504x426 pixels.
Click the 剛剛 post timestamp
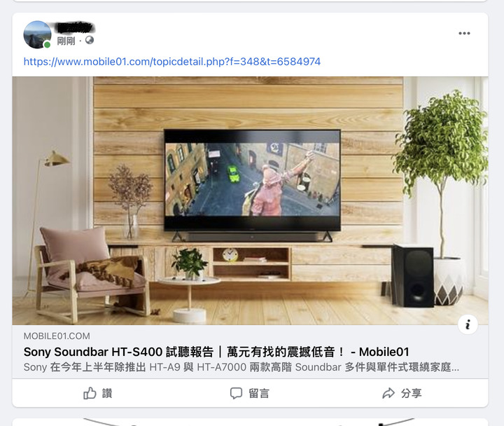[x=66, y=41]
